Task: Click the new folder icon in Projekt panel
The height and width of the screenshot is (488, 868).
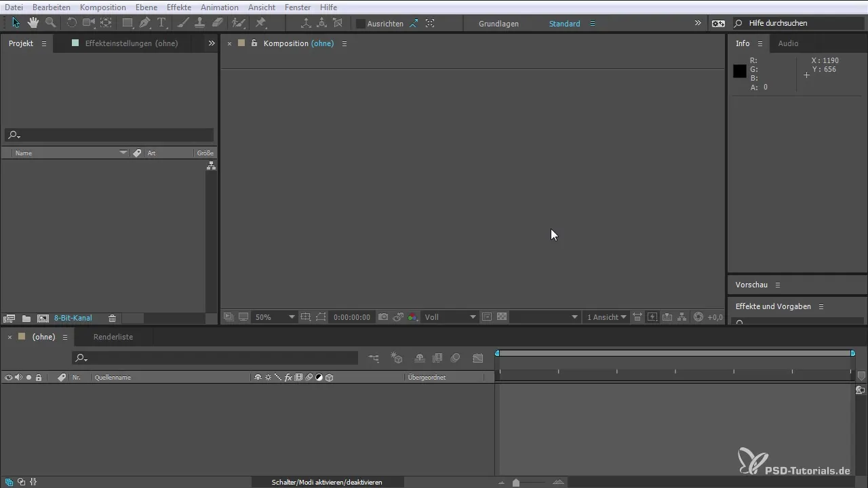Action: click(26, 318)
